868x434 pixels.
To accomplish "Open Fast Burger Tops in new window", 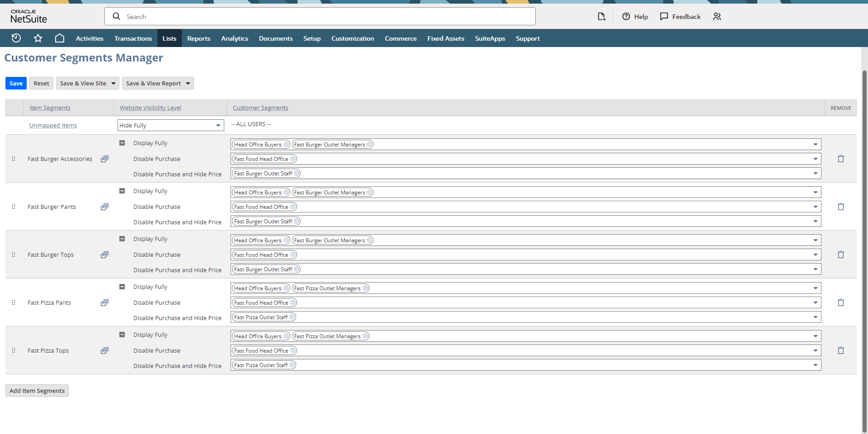I will click(104, 255).
